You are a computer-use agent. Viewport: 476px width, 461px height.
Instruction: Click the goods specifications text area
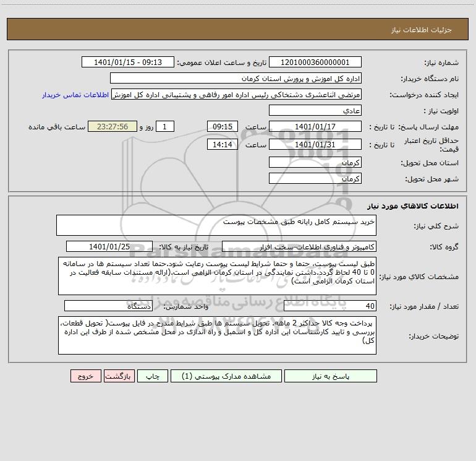pos(217,276)
